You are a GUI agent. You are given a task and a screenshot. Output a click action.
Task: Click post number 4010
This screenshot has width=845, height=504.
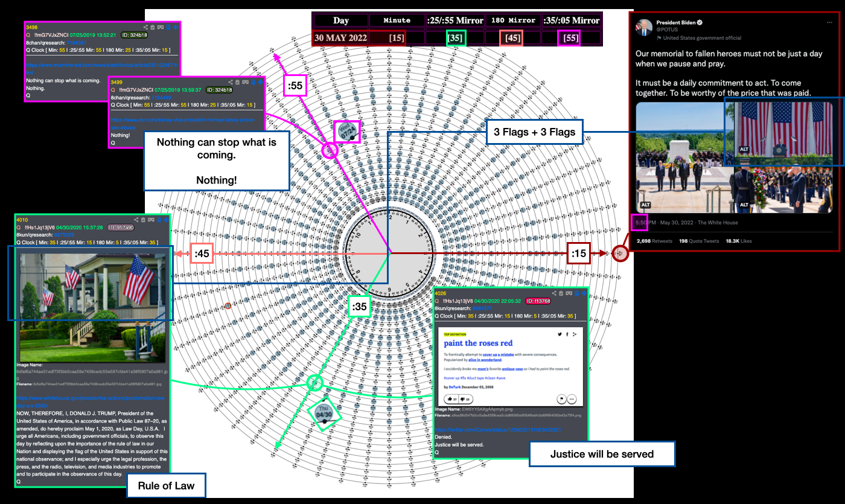tap(22, 220)
